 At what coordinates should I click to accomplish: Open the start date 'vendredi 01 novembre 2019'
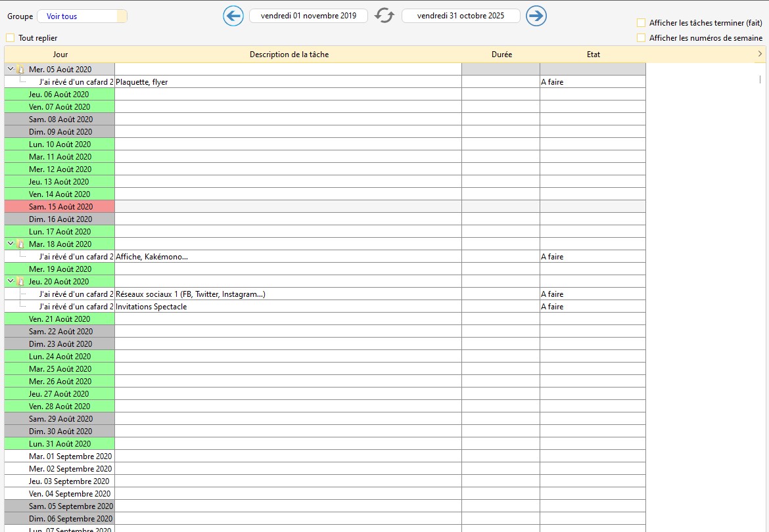[x=308, y=16]
